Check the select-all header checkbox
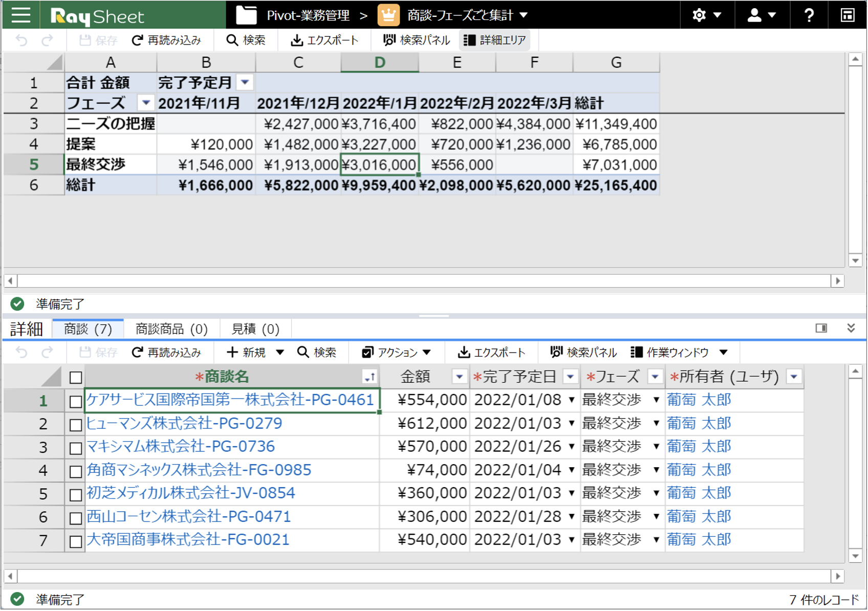The width and height of the screenshot is (868, 611). (76, 378)
